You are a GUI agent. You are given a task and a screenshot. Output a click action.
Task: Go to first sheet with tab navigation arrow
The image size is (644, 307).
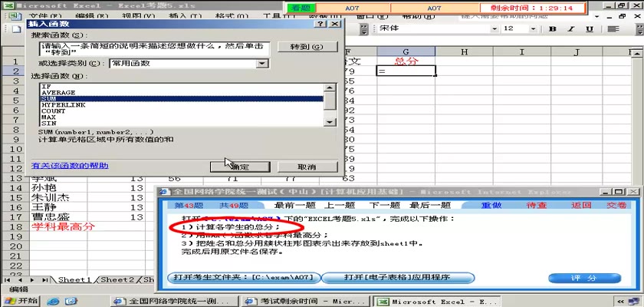pos(8,280)
